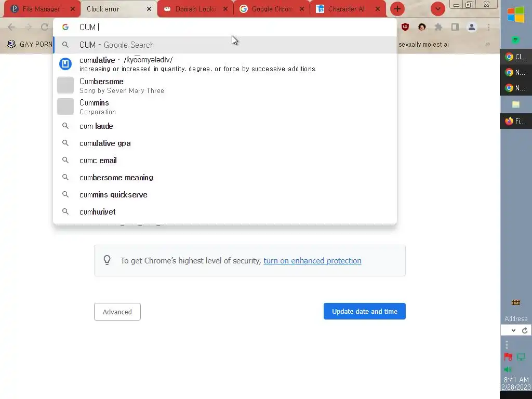Image resolution: width=532 pixels, height=399 pixels.
Task: Switch to the second Chrome 'N...' taskbar window
Action: click(x=516, y=88)
